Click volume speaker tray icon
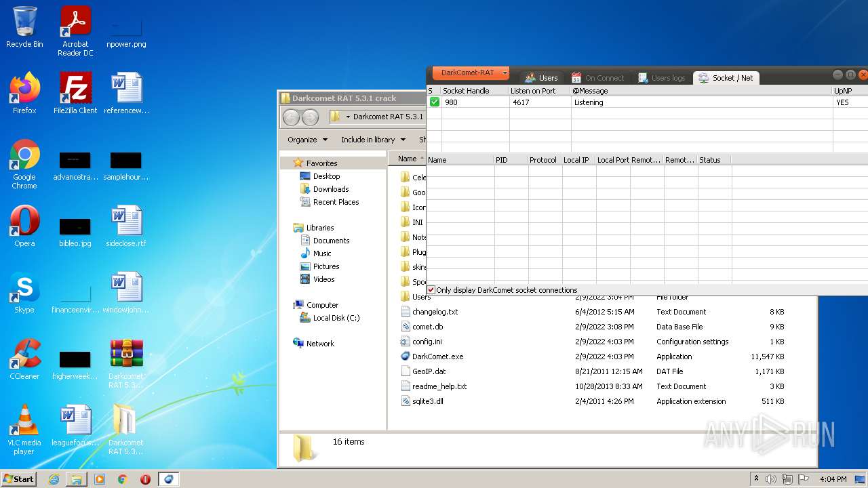Viewport: 868px width, 488px height. click(x=771, y=479)
